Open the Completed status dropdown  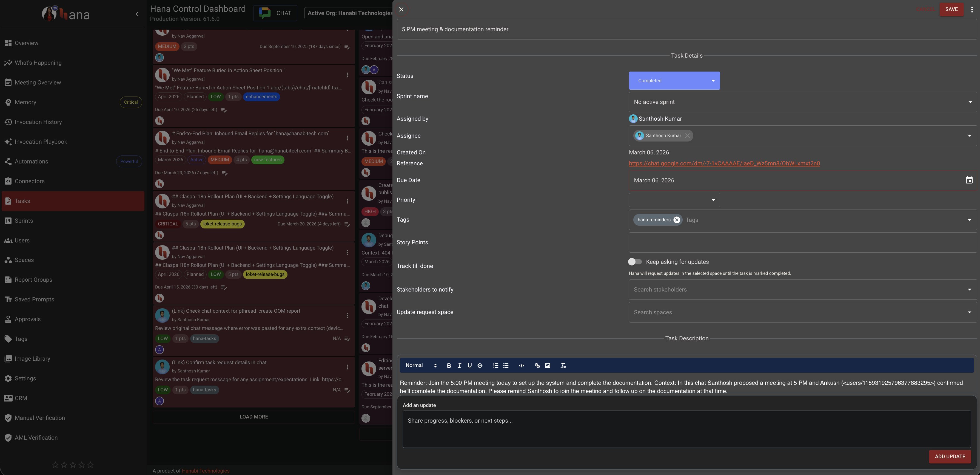point(674,81)
